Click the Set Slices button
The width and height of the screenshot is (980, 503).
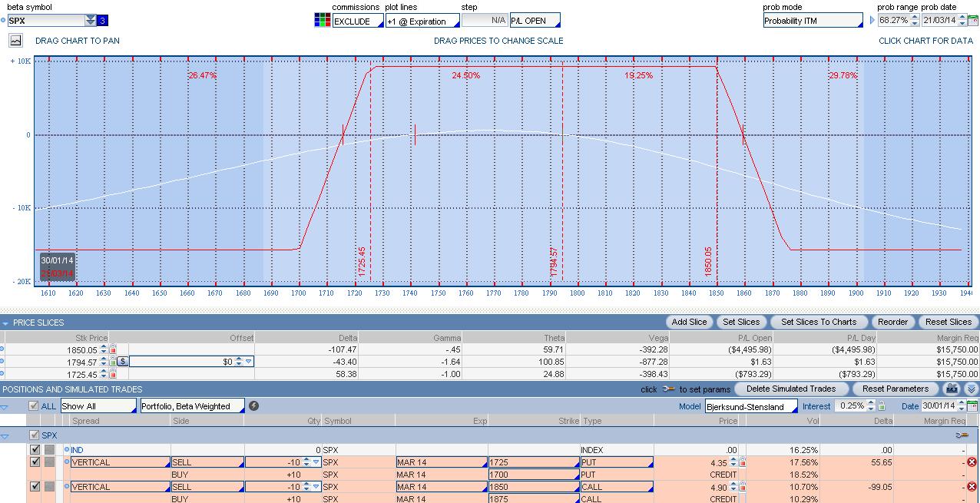(741, 322)
